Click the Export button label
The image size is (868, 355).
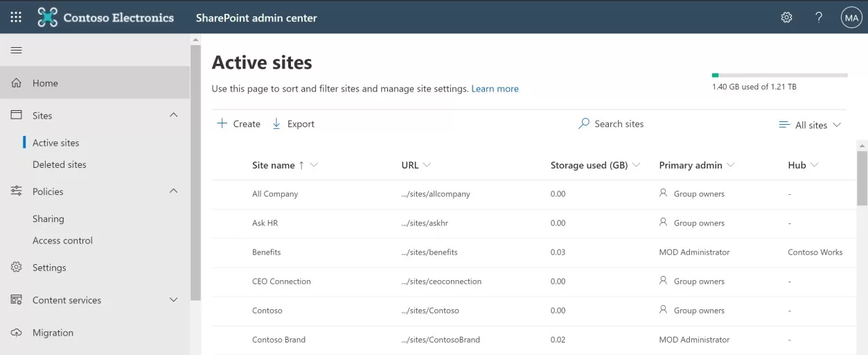coord(301,124)
